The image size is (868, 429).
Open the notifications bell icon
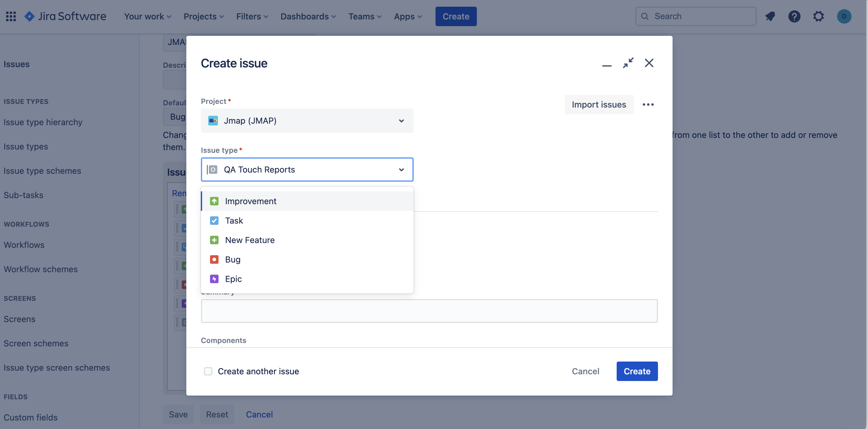[x=770, y=16]
